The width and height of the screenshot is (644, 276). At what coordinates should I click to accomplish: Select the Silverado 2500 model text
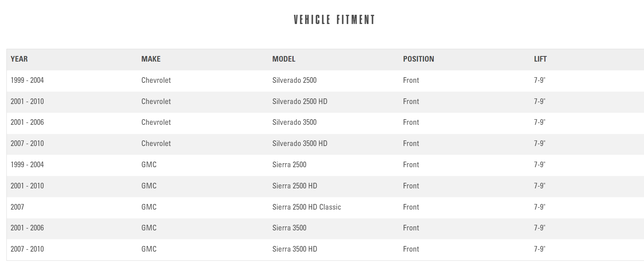coord(294,80)
